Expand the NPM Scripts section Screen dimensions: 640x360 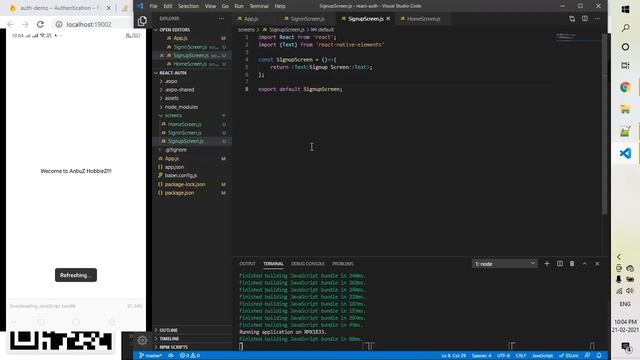[x=173, y=347]
